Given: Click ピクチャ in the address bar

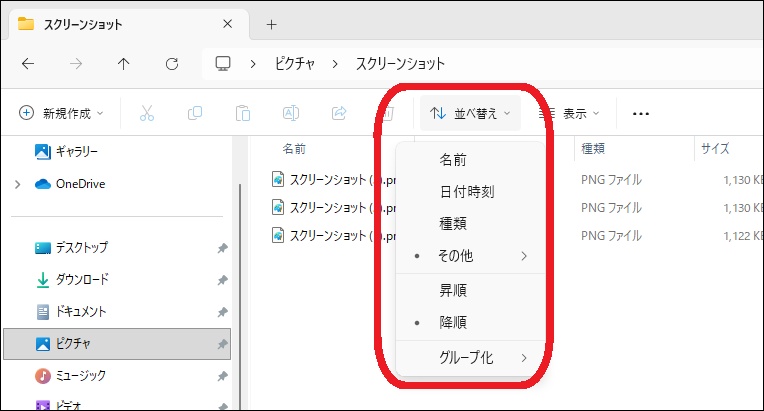Looking at the screenshot, I should click(295, 64).
